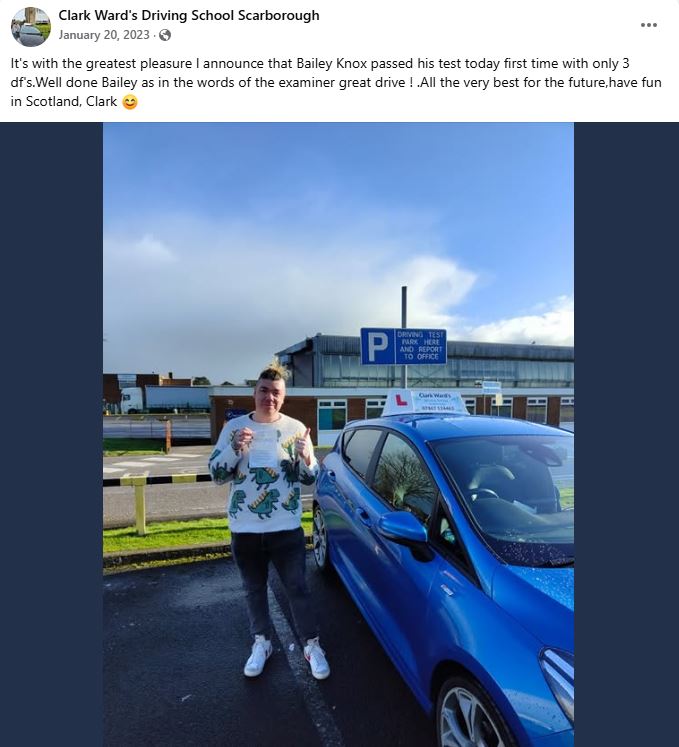Viewport: 679px width, 747px height.
Task: Click the certificate paper being held up
Action: click(x=263, y=446)
